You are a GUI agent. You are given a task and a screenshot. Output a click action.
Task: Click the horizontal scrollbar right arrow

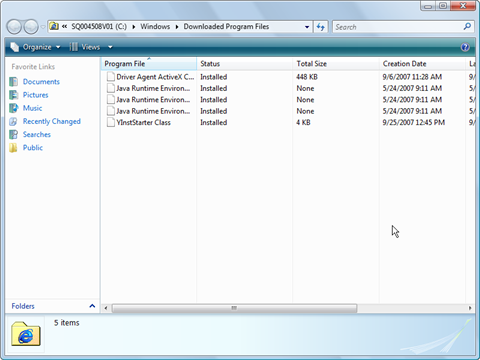tap(470, 308)
